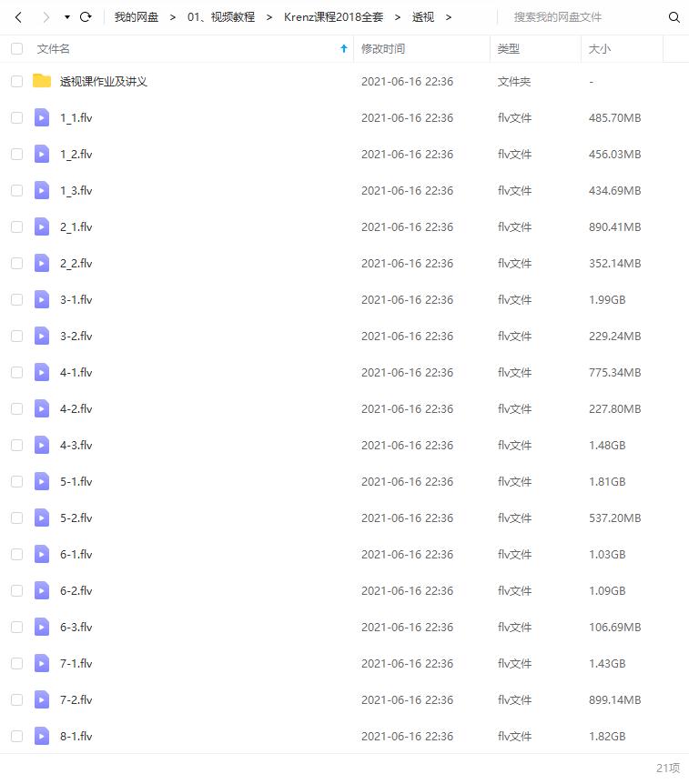Sort by 类型 column
This screenshot has height=784, width=689.
pos(508,49)
